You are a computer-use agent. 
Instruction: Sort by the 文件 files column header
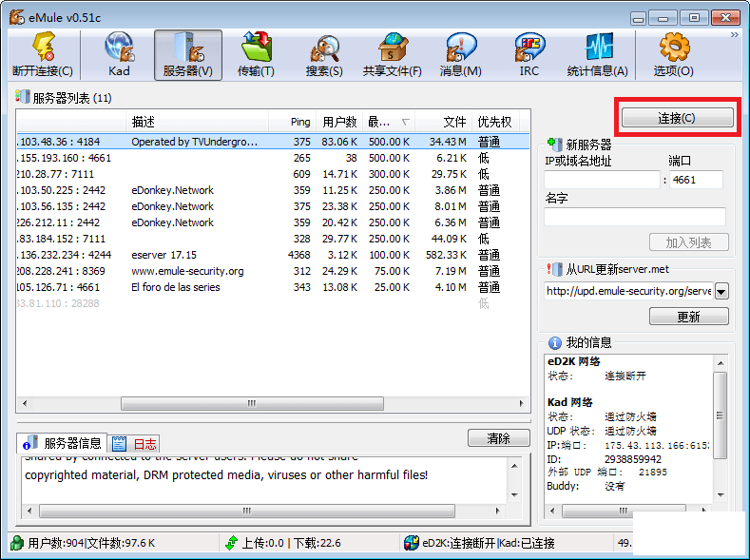coord(443,122)
